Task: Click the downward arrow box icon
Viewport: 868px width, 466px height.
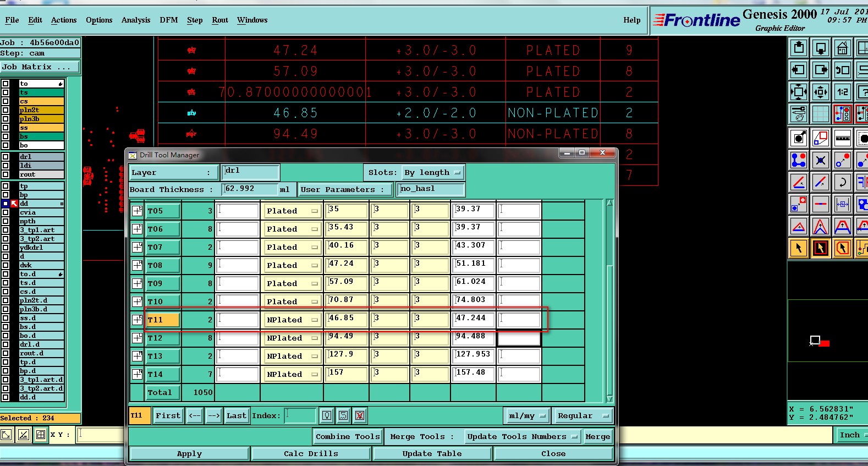Action: (821, 48)
